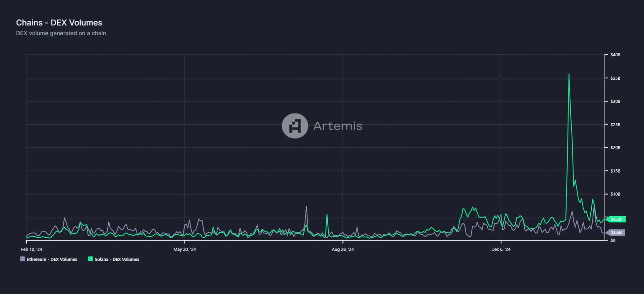Click the 'DEX volume generated on a chain' subtitle

61,33
